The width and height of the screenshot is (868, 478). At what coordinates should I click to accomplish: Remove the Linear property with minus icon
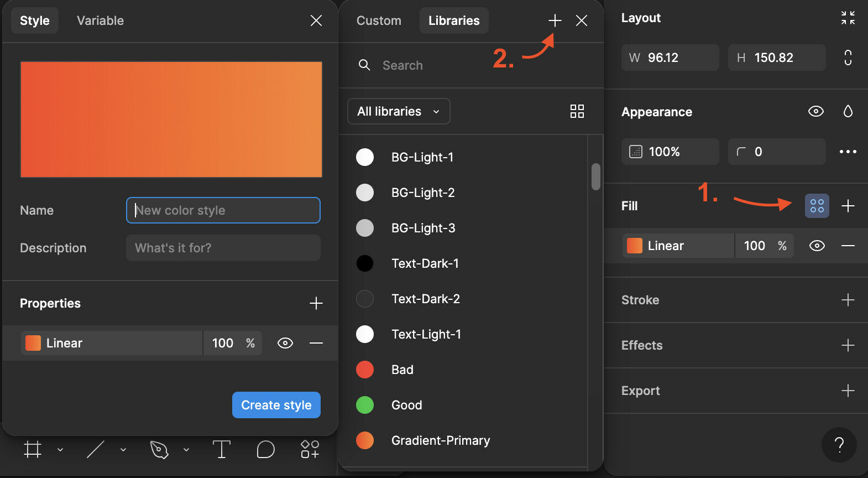tap(316, 343)
